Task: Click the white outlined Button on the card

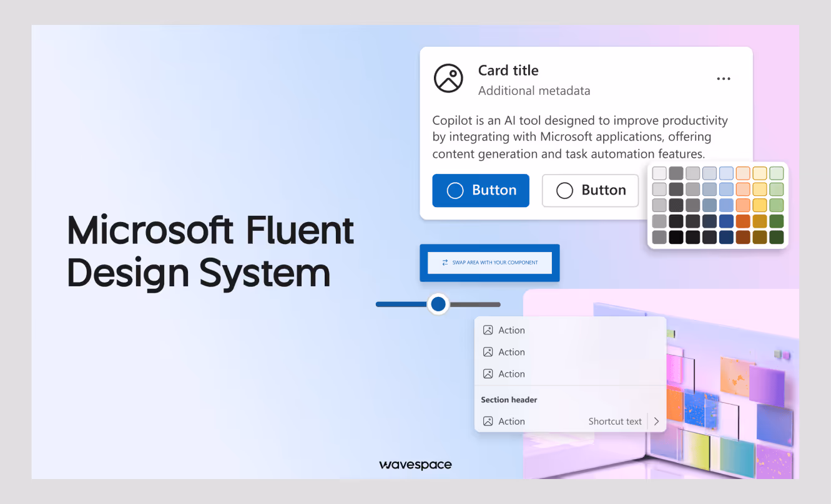Action: [590, 190]
